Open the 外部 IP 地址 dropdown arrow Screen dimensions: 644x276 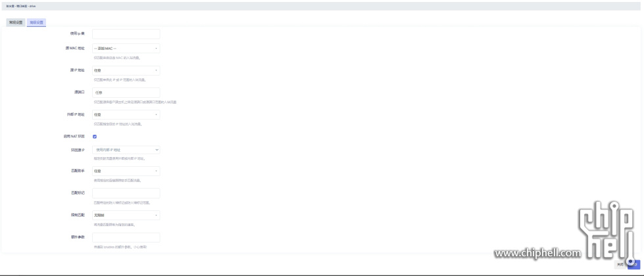(156, 115)
